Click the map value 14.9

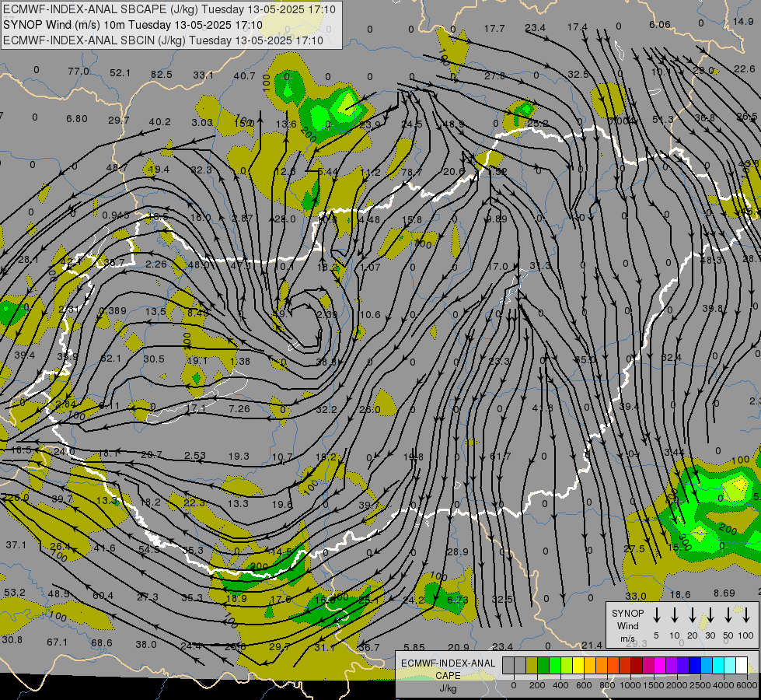743,21
